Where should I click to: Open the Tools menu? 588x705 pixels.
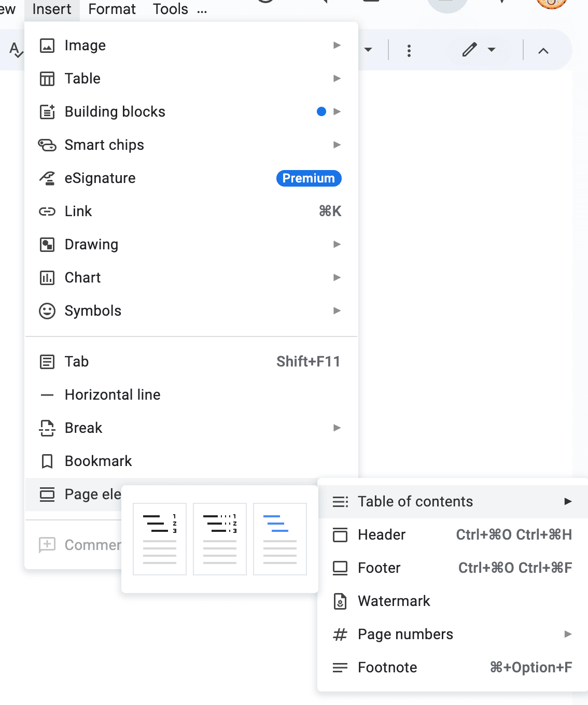(170, 9)
